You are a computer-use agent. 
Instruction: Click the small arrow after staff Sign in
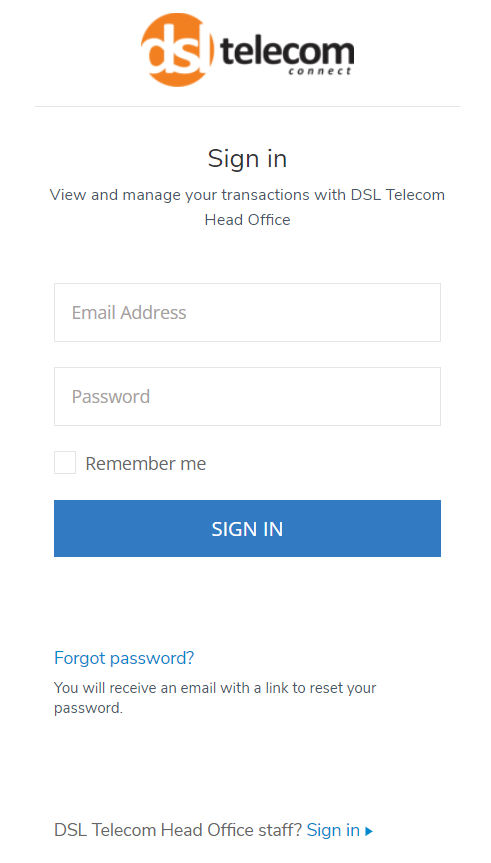tap(369, 831)
